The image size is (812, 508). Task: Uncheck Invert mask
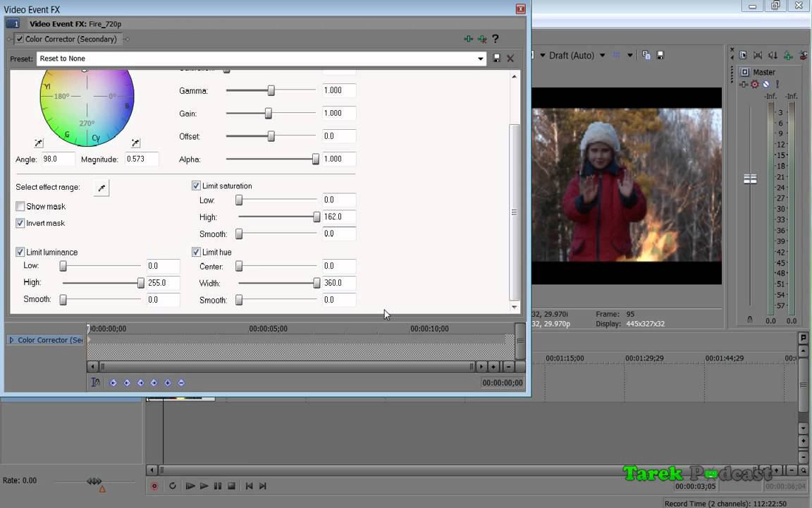[20, 223]
